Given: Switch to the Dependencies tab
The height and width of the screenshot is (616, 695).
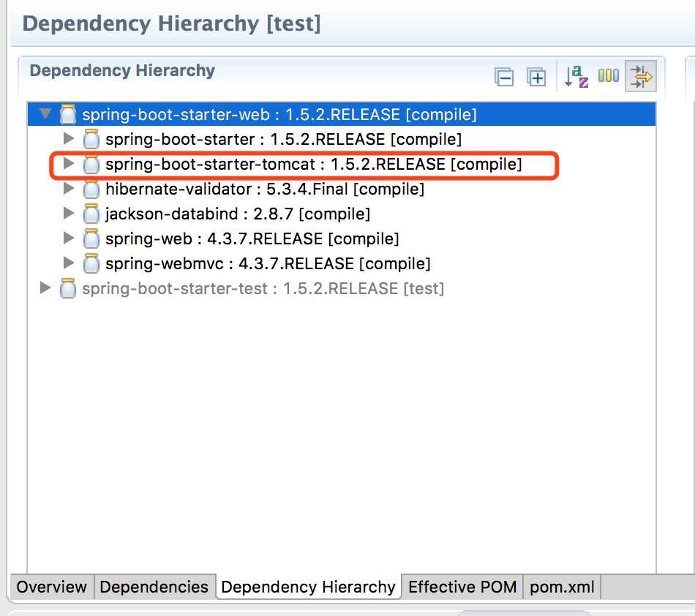Looking at the screenshot, I should pyautogui.click(x=154, y=587).
